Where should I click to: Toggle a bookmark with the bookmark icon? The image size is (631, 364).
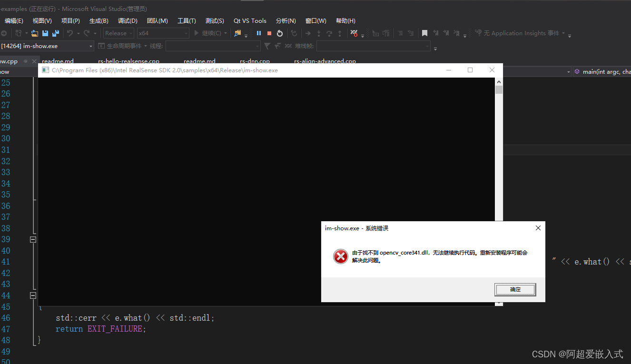[424, 33]
